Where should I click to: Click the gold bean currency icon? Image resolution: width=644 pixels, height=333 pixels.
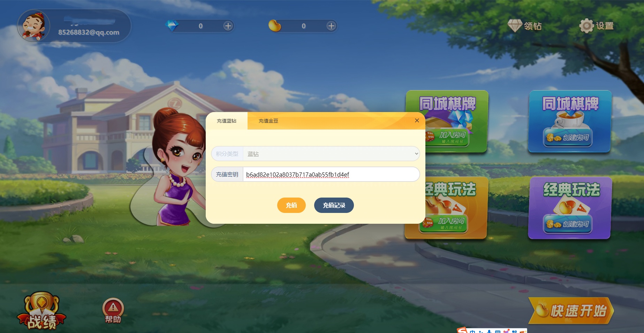[x=274, y=26]
